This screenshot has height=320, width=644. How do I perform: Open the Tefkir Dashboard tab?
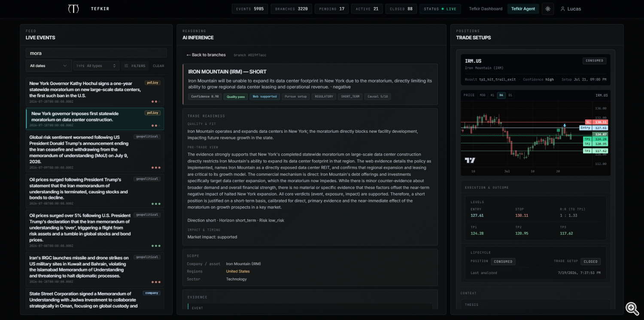[486, 9]
